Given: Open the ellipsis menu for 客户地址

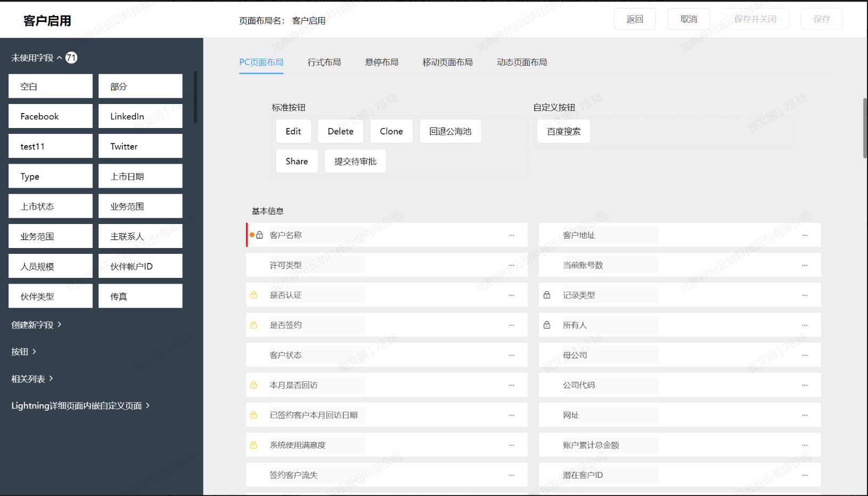Looking at the screenshot, I should pyautogui.click(x=805, y=235).
